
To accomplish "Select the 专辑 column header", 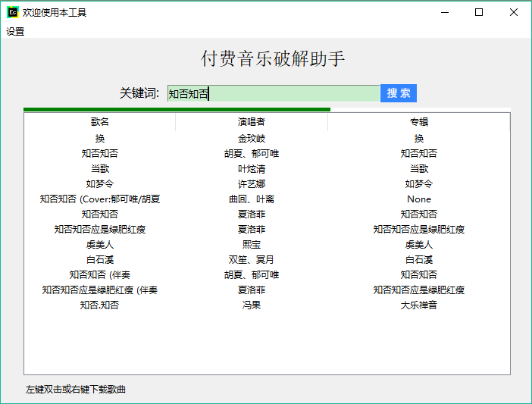I will click(x=419, y=122).
